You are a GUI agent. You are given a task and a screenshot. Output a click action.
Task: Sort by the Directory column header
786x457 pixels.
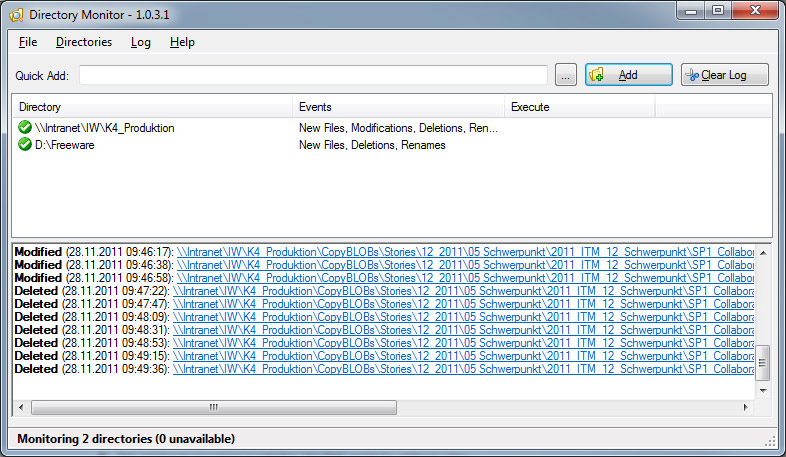click(150, 107)
